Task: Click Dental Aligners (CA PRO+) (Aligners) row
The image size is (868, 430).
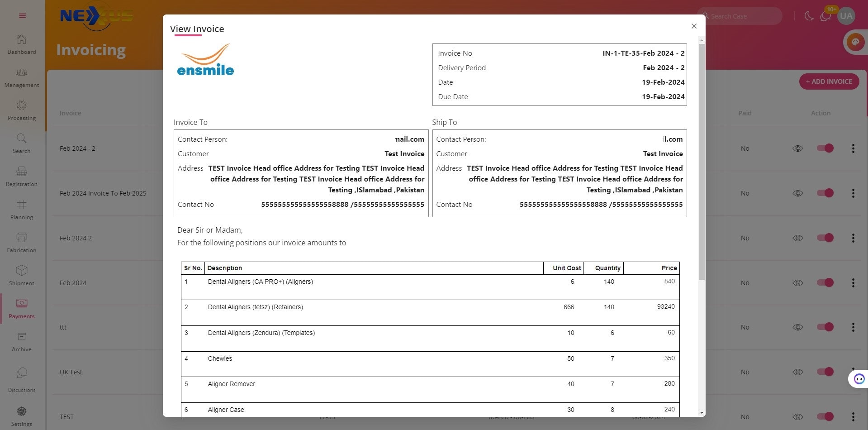Action: coord(430,287)
